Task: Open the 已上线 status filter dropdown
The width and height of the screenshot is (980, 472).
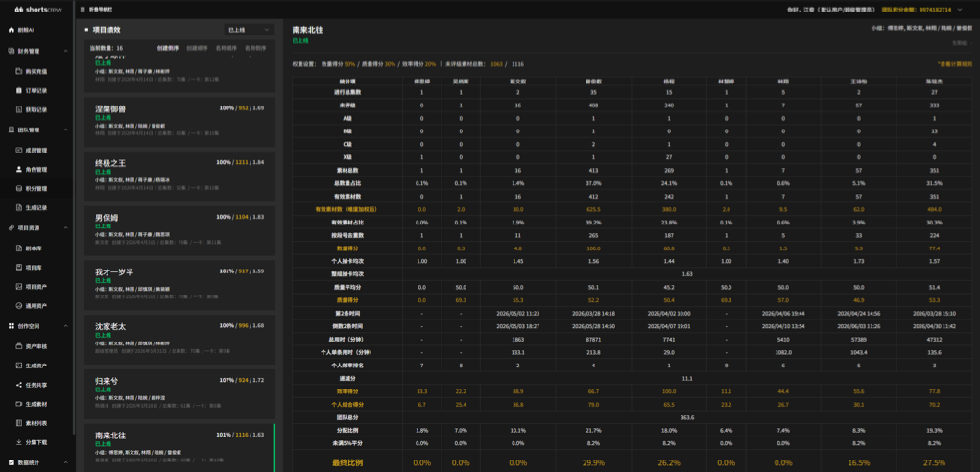Action: click(249, 30)
